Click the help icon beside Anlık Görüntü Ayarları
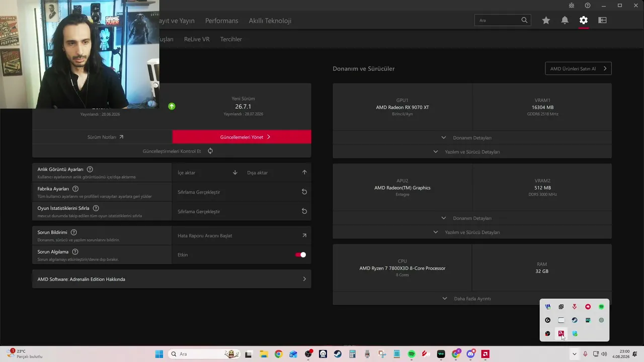644x362 pixels. click(90, 169)
